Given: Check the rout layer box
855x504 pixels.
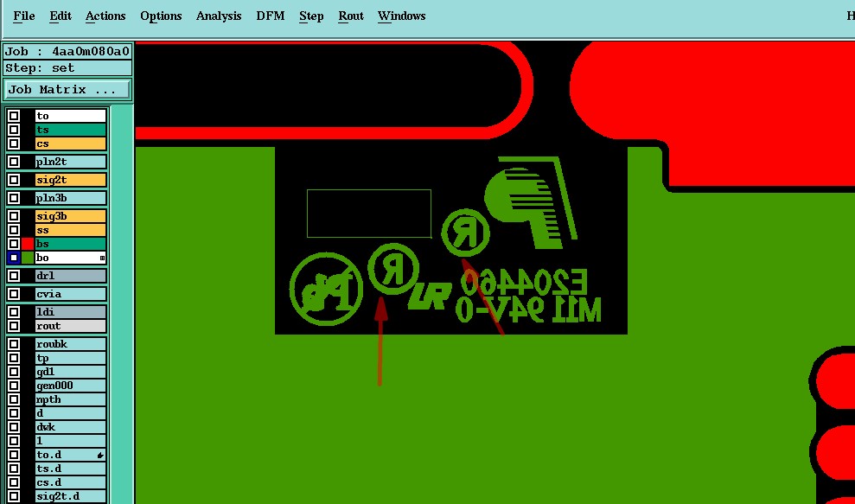Looking at the screenshot, I should [14, 326].
